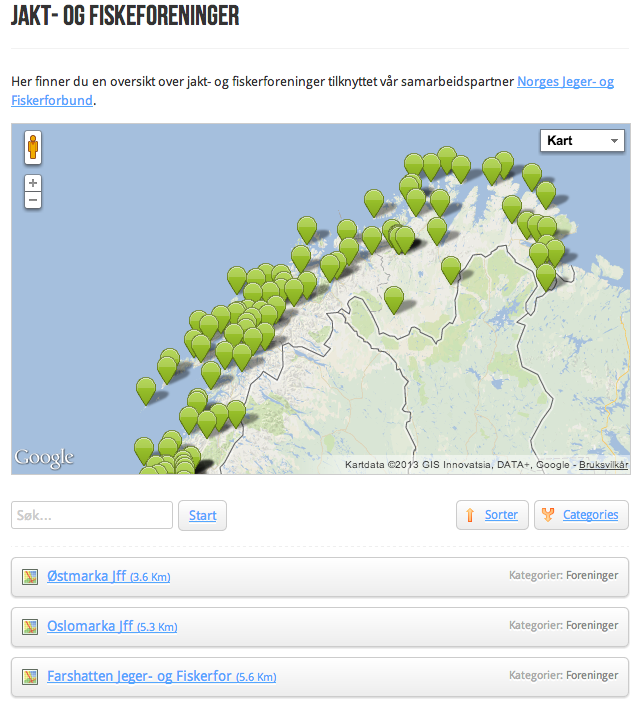The image size is (644, 701).
Task: Open the Oslomarka Jff link
Action: pos(112,626)
